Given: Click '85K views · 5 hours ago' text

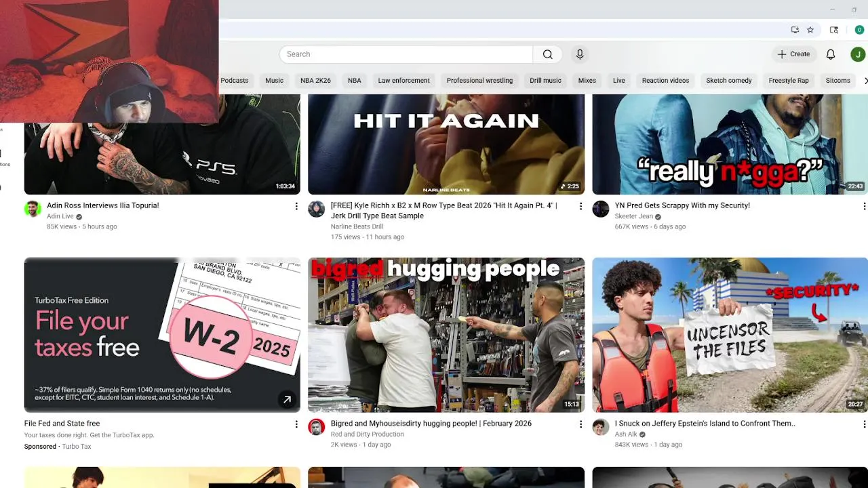Looking at the screenshot, I should [x=82, y=227].
